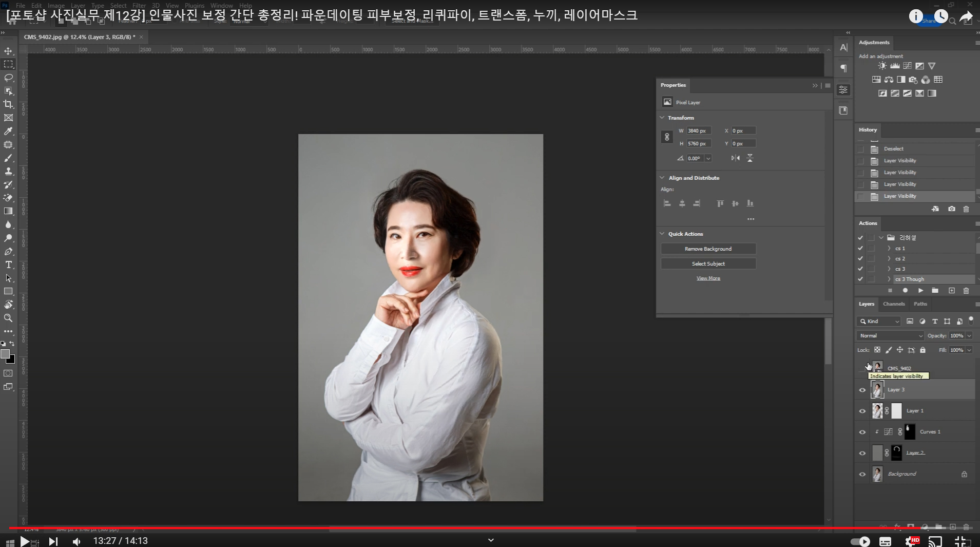Flip horizontal in Properties Transform
This screenshot has height=547, width=980.
point(736,158)
